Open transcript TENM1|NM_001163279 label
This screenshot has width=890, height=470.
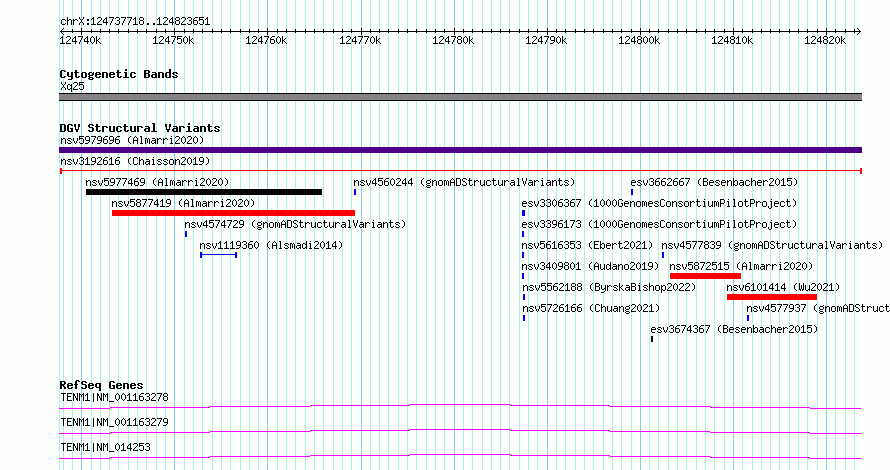pos(114,422)
